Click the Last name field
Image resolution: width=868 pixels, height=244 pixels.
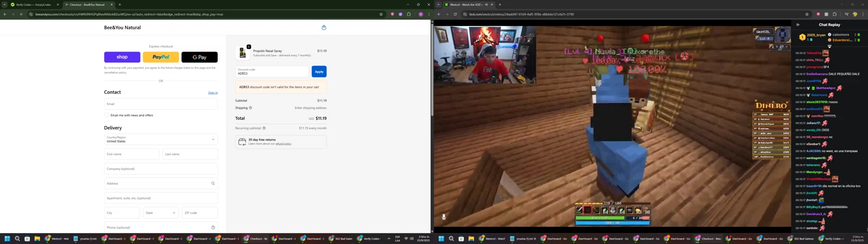[x=190, y=154]
